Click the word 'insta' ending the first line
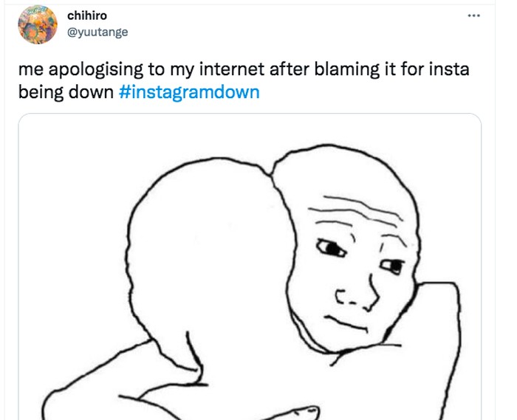 449,69
